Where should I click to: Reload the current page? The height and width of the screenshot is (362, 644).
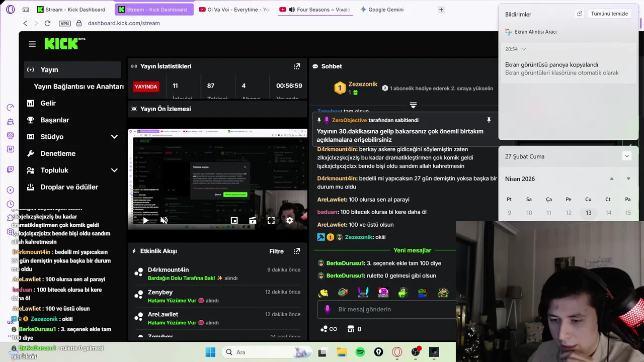(x=47, y=23)
